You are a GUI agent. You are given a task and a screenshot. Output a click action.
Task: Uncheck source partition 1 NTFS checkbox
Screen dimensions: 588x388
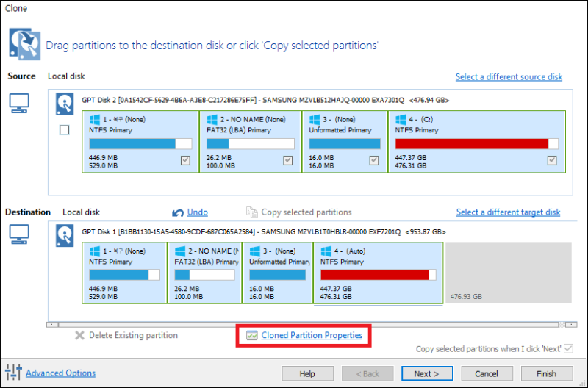click(185, 160)
